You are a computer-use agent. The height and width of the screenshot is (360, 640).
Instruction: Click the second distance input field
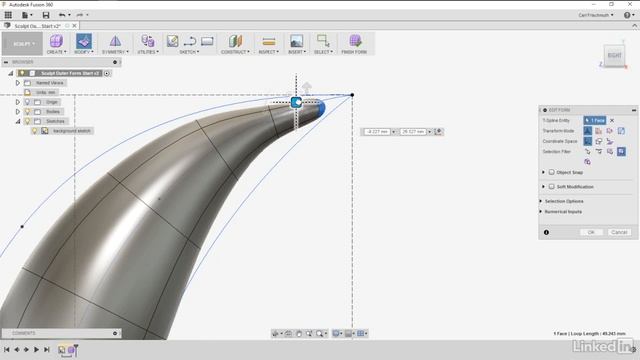(x=413, y=132)
